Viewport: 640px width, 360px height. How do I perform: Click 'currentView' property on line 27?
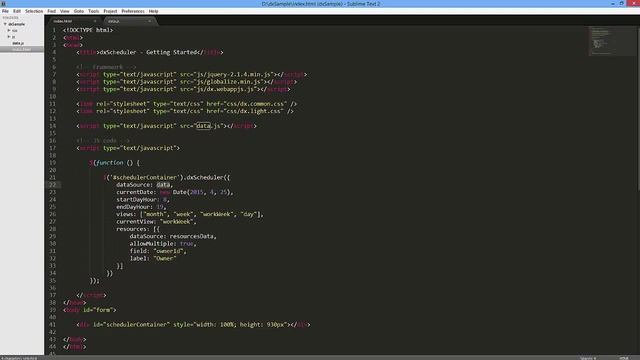tap(134, 222)
